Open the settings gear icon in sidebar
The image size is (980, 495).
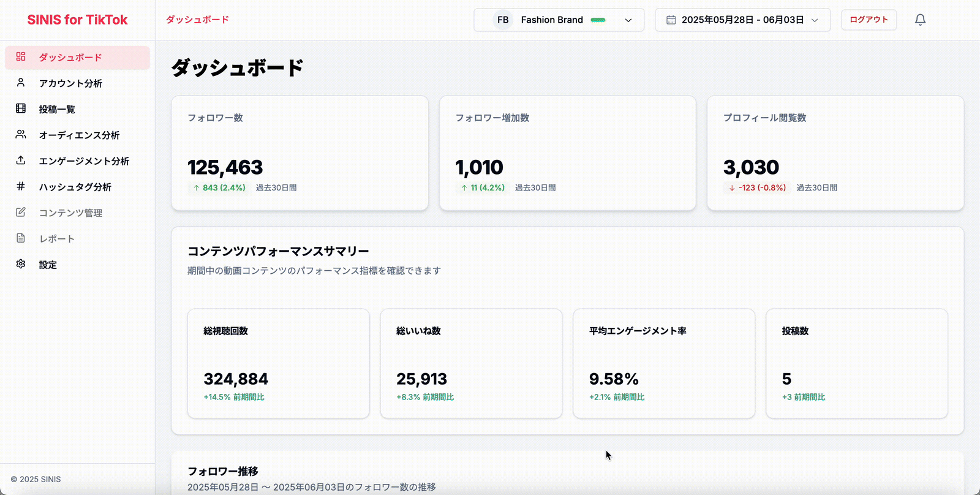click(x=21, y=264)
